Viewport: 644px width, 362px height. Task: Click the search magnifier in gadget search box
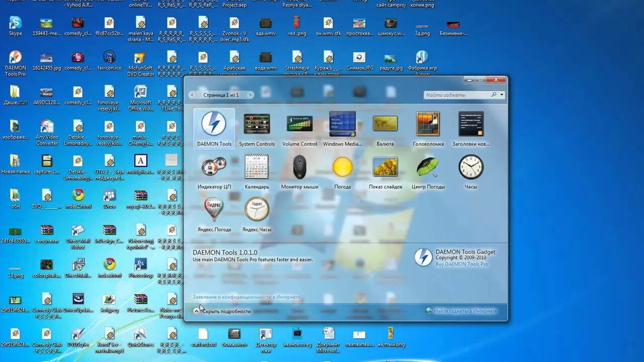click(494, 95)
